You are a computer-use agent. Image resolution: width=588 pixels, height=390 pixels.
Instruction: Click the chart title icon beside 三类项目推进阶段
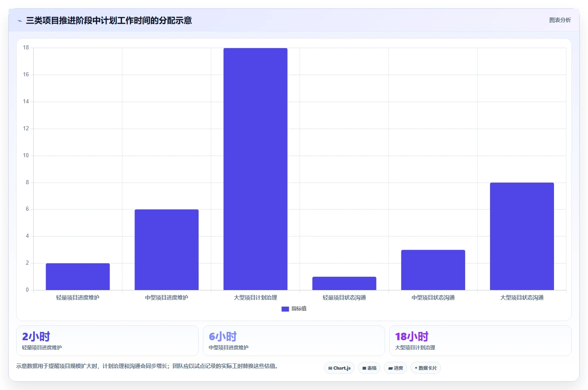point(20,21)
